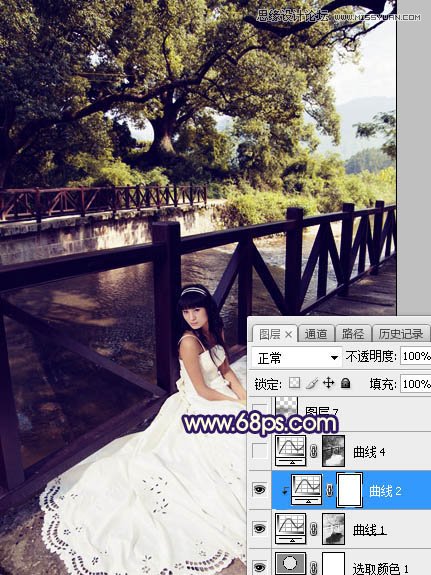Toggle lock transparent pixels icon
The image size is (431, 575).
[x=294, y=384]
